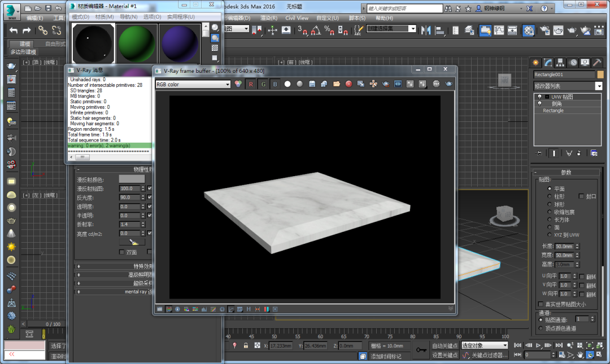610x364 pixels.
Task: Open angle snap toggle in main toolbar
Action: pos(316,30)
